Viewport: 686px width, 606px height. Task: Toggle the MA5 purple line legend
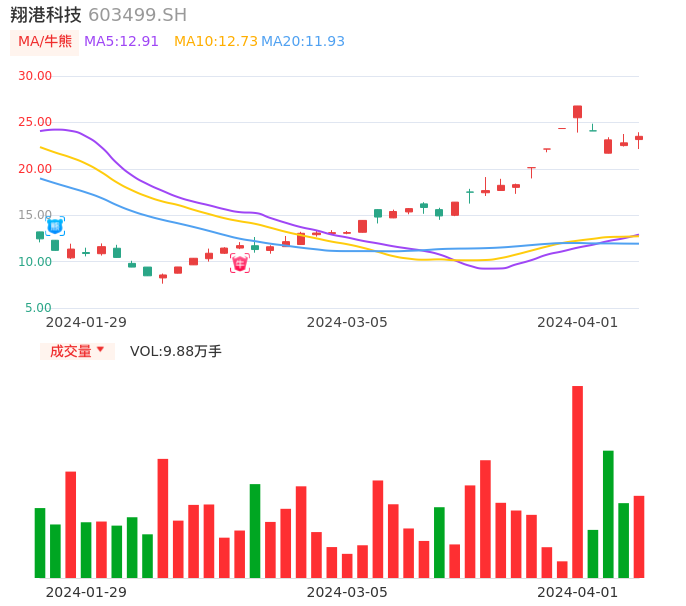click(x=121, y=42)
